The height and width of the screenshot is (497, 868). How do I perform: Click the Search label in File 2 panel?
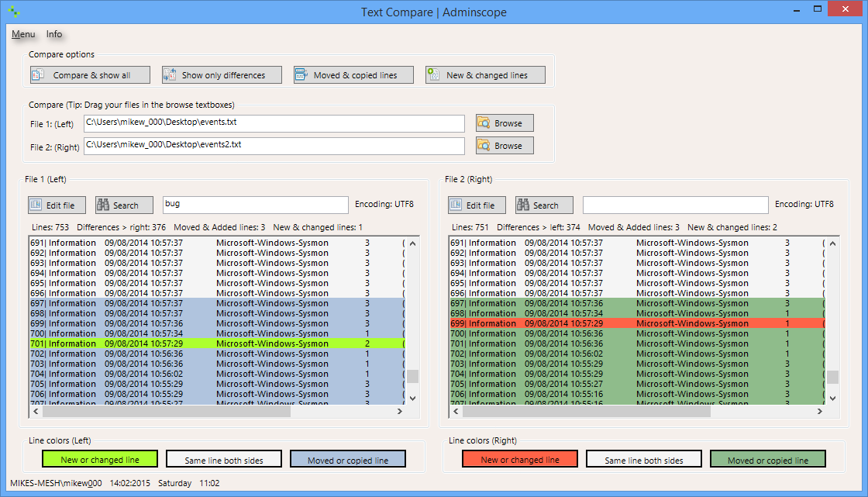pos(546,205)
